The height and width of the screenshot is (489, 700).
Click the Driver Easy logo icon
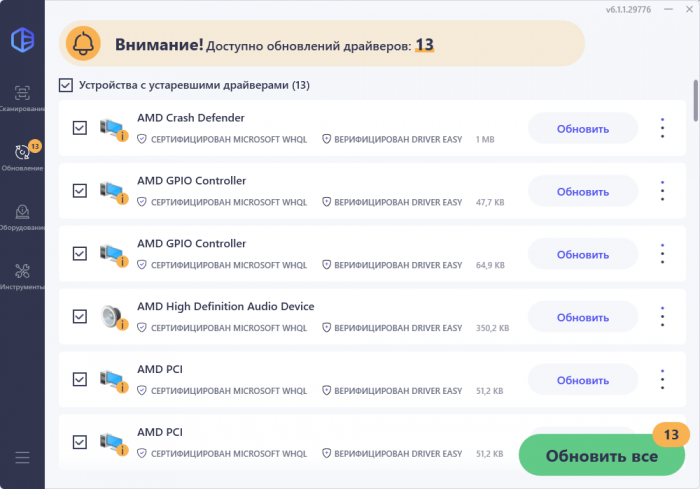pyautogui.click(x=21, y=39)
